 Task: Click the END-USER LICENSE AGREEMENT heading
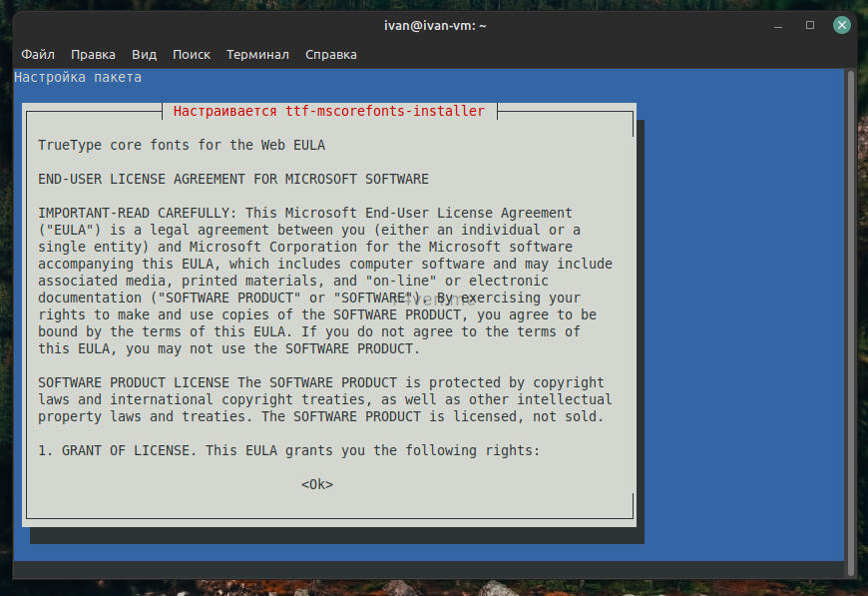[233, 179]
